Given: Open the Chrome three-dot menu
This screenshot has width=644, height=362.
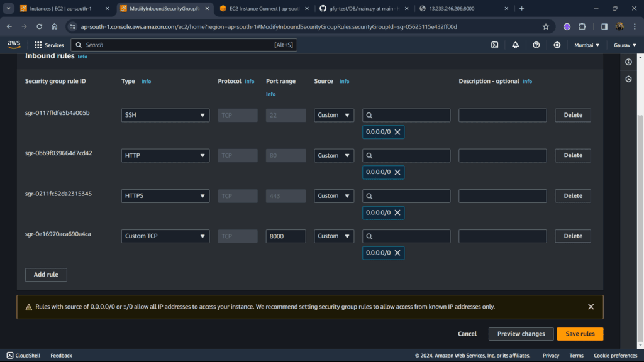Looking at the screenshot, I should pos(635,26).
